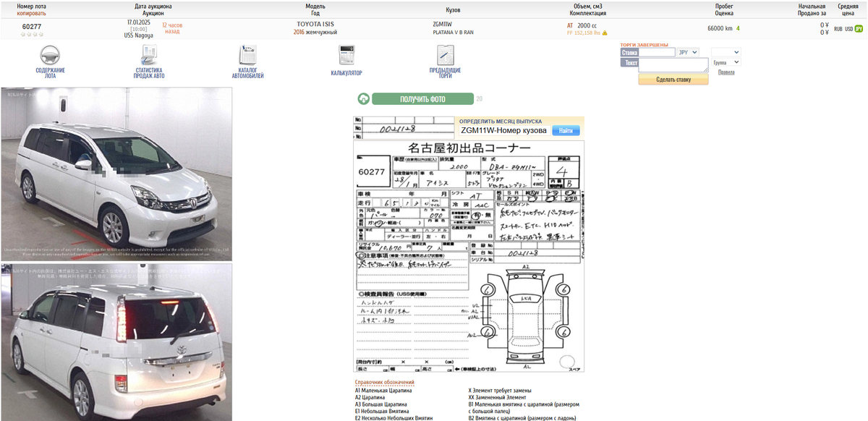Select the RUB currency link
The image size is (868, 421).
(838, 29)
